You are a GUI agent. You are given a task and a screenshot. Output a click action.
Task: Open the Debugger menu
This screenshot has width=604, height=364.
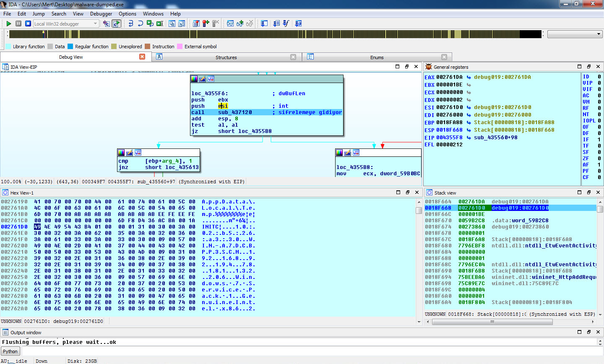[x=101, y=13]
